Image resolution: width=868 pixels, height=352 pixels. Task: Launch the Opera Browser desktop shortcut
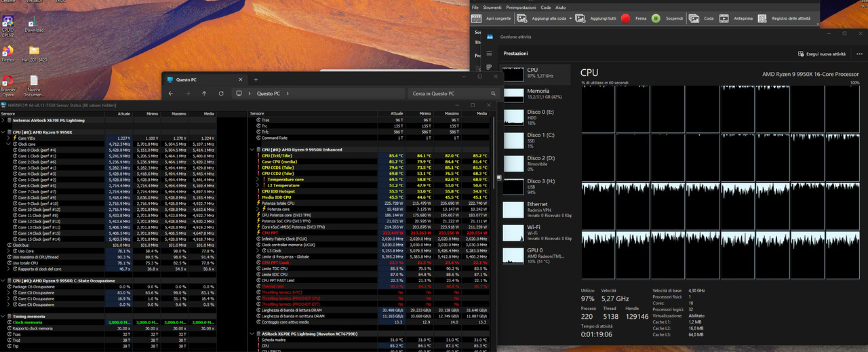(8, 84)
